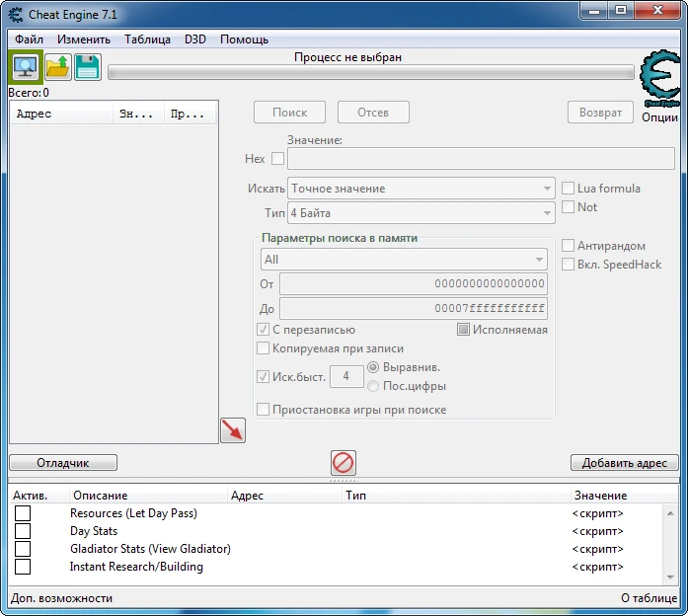Viewport: 688px width, 616px height.
Task: Open the Тип value type dropdown
Action: (421, 213)
